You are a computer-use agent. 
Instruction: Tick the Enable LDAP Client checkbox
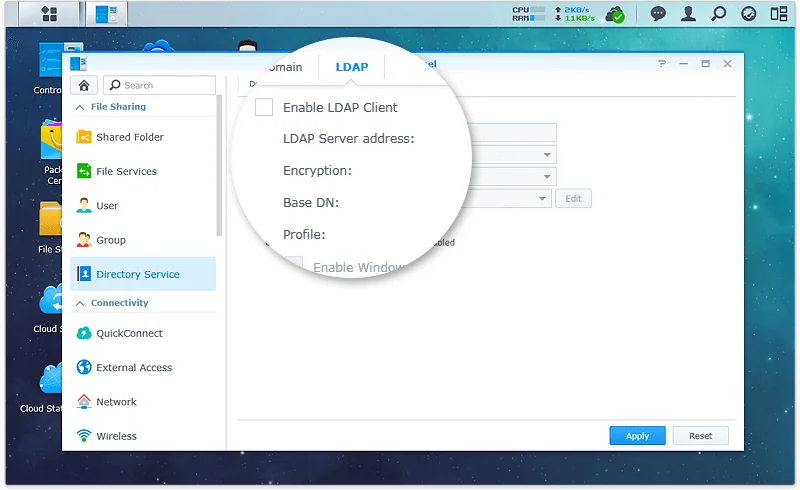(x=264, y=107)
